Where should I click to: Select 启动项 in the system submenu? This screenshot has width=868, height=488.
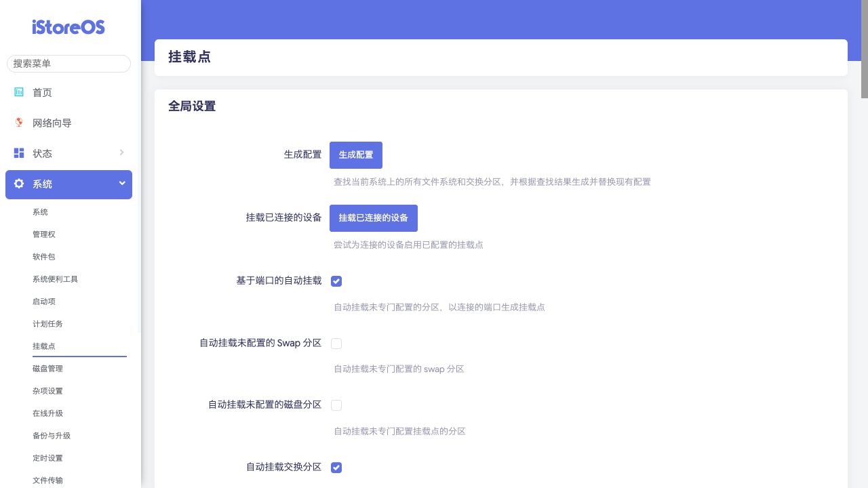pyautogui.click(x=43, y=302)
